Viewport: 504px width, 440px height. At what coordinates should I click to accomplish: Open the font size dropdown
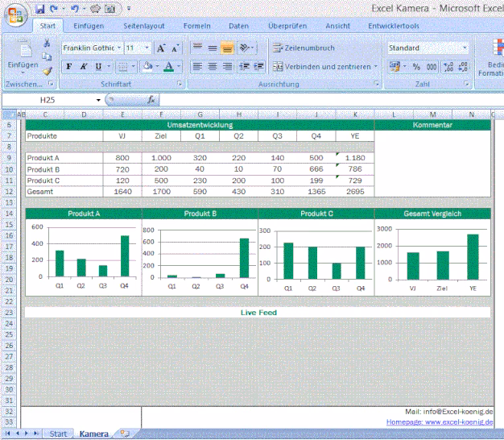[147, 48]
